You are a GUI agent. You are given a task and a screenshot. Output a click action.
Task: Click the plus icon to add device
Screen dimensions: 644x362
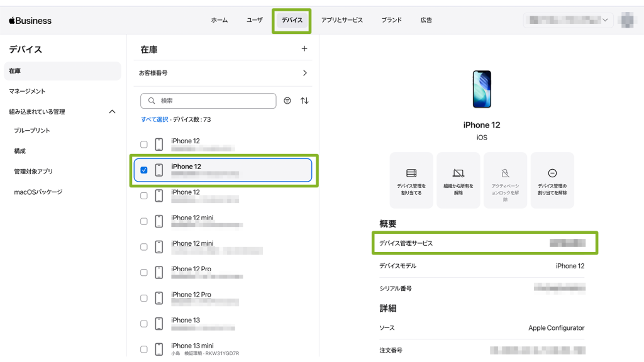pos(304,49)
